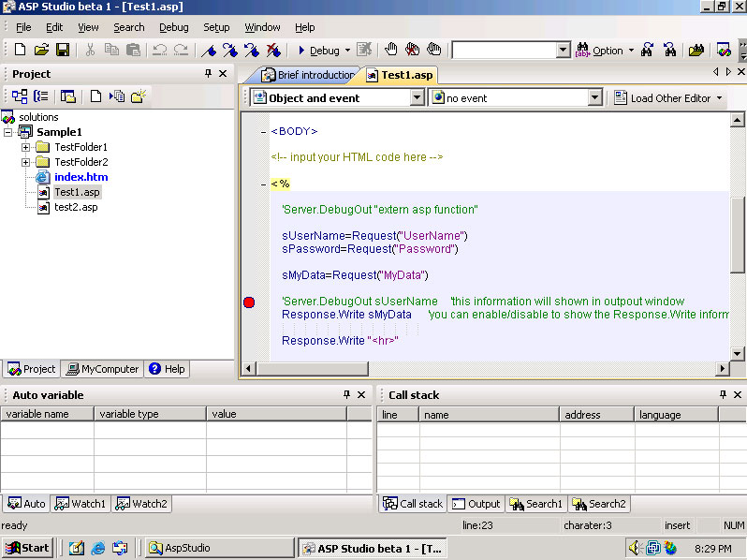Expand the TestFolder2 tree node
The width and height of the screenshot is (747, 560).
[x=25, y=163]
